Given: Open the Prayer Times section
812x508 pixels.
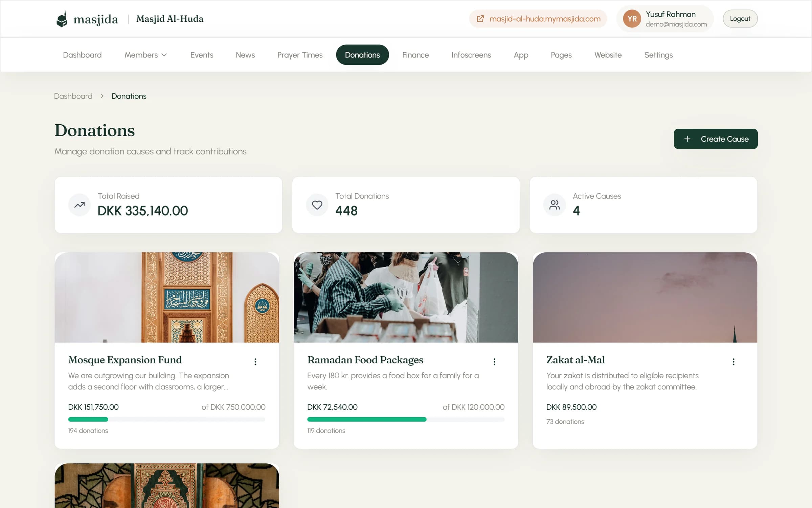Looking at the screenshot, I should tap(300, 55).
